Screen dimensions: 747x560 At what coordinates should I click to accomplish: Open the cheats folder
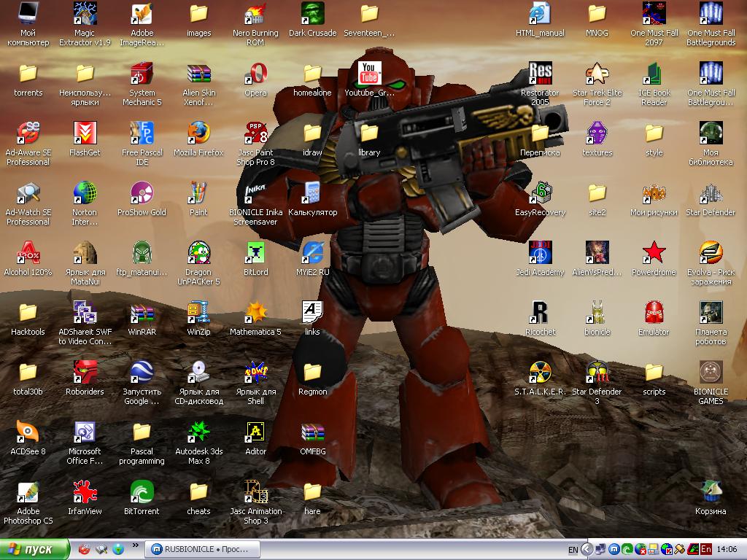pos(198,491)
